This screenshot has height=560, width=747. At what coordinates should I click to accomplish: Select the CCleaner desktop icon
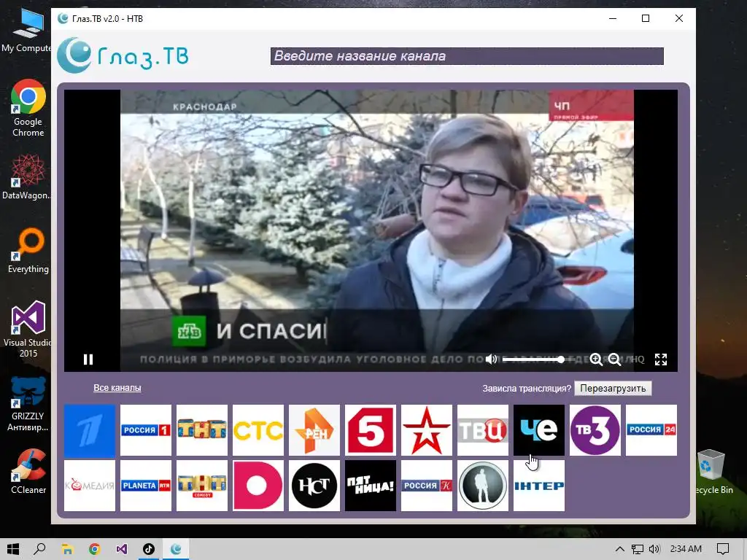[28, 472]
